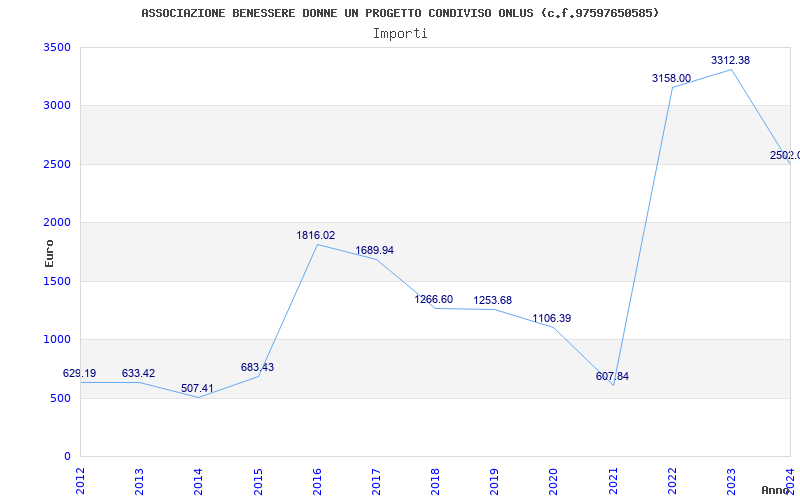This screenshot has height=500, width=800.
Task: Select the 1106.39 value label
Action: coord(552,319)
